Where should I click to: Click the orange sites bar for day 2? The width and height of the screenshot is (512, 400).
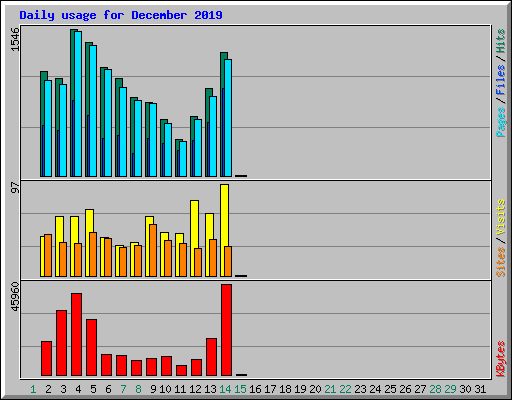pos(48,256)
